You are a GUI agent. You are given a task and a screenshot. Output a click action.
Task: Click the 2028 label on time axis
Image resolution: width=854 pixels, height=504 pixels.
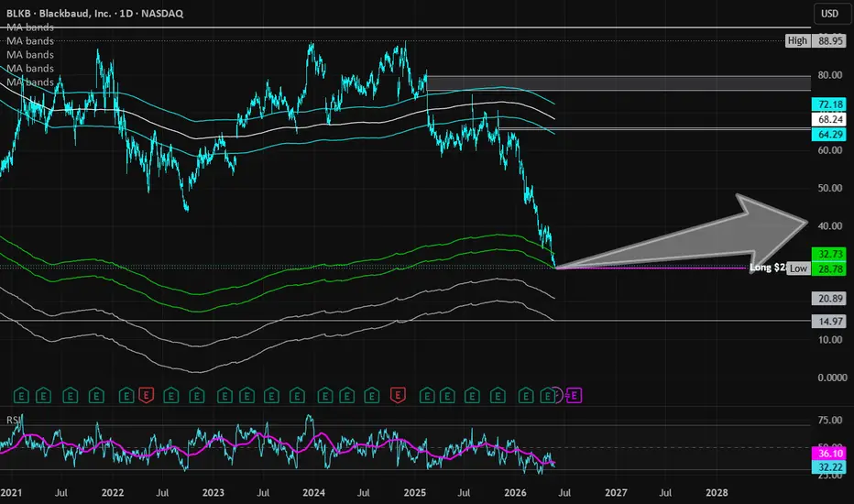click(717, 493)
